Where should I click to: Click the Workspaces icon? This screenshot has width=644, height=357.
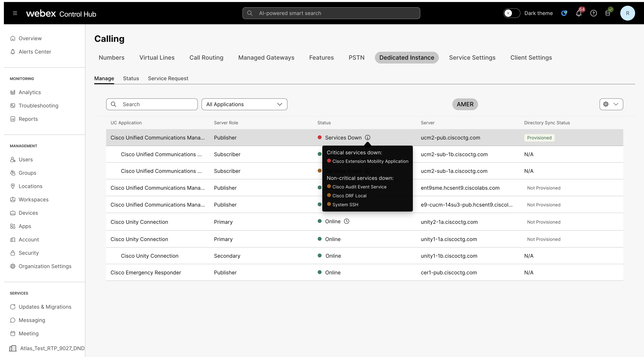click(x=13, y=200)
